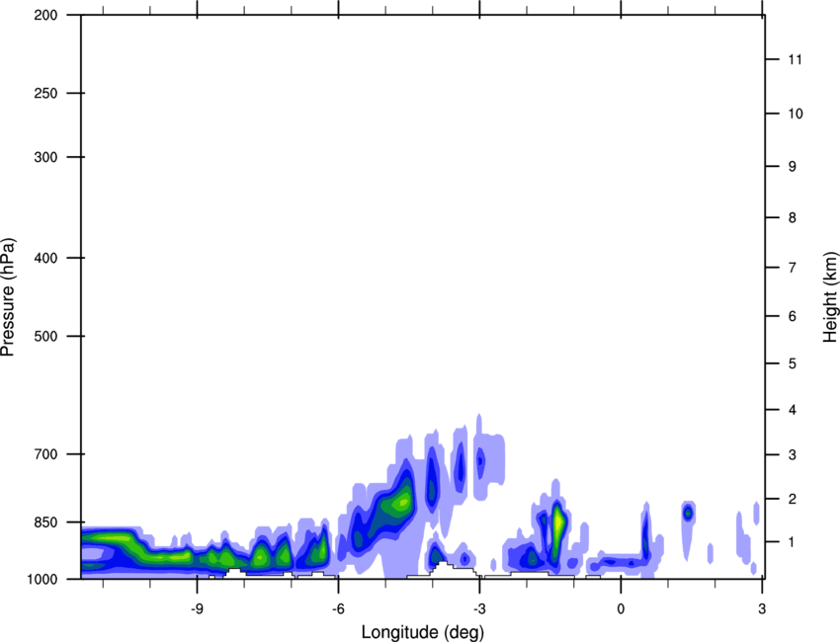Click the 0 longitude tick label
Viewport: 840px width, 642px height.
tap(621, 608)
